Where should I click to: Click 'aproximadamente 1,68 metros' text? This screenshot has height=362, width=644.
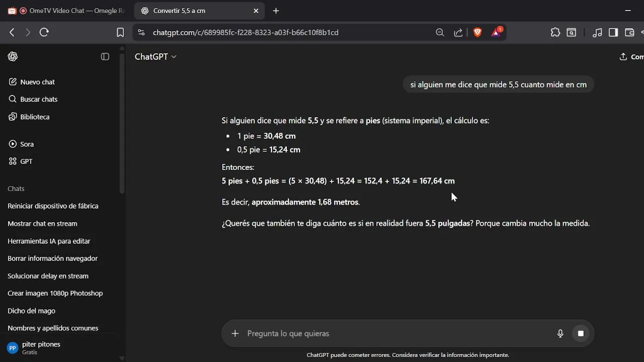tap(305, 202)
